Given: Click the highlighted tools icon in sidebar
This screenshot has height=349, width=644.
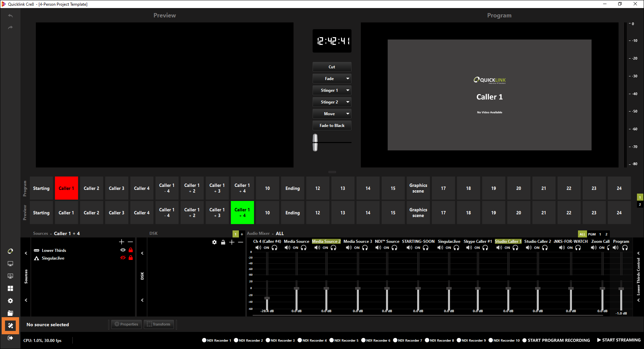Looking at the screenshot, I should tap(10, 326).
